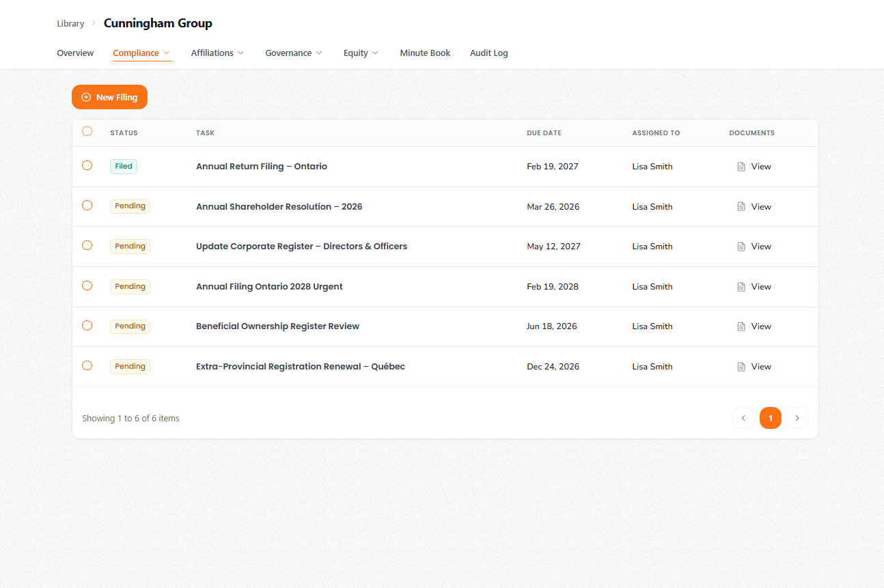Click the document icon for Annual Filing Ontario 2028 Urgent

click(741, 286)
